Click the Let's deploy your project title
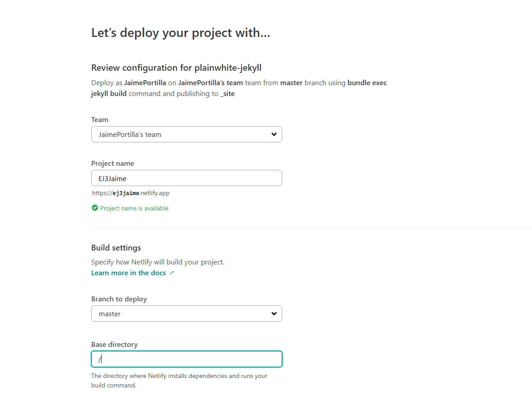This screenshot has width=532, height=396. pyautogui.click(x=180, y=33)
